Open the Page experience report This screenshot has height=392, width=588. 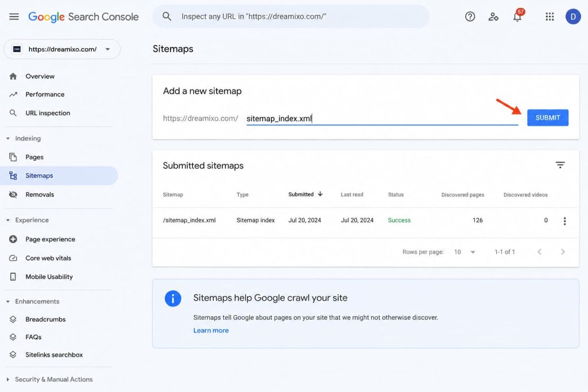[x=51, y=239]
